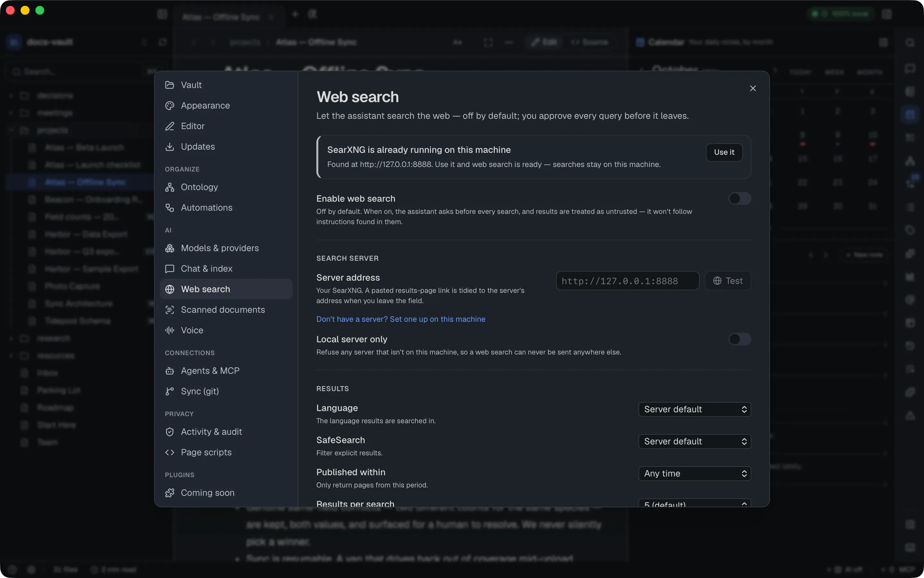
Task: Click the Use it button for SearXNG
Action: (x=724, y=152)
